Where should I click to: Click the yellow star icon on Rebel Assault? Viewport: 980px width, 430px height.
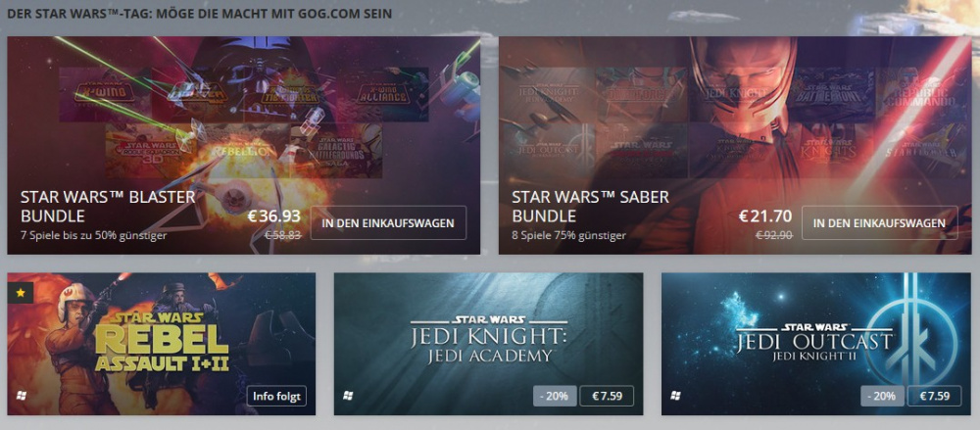pos(20,292)
